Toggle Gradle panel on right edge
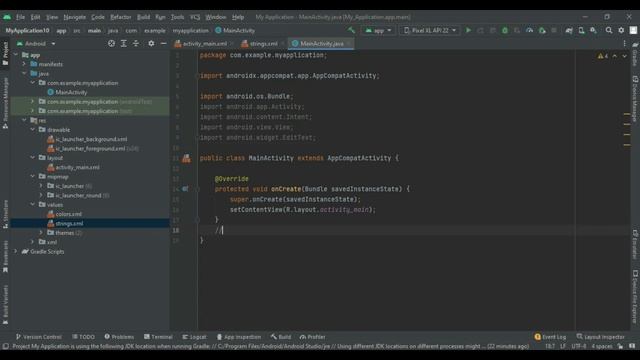Image resolution: width=640 pixels, height=360 pixels. 635,54
